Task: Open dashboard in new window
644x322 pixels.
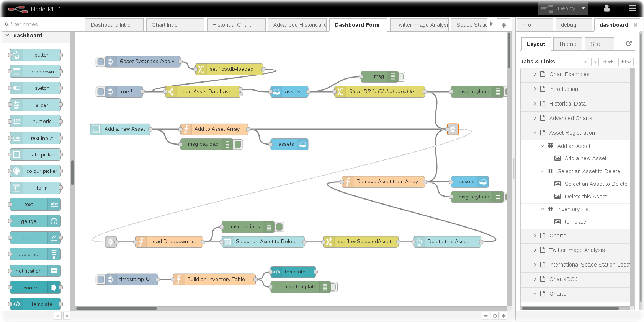Action: [629, 44]
